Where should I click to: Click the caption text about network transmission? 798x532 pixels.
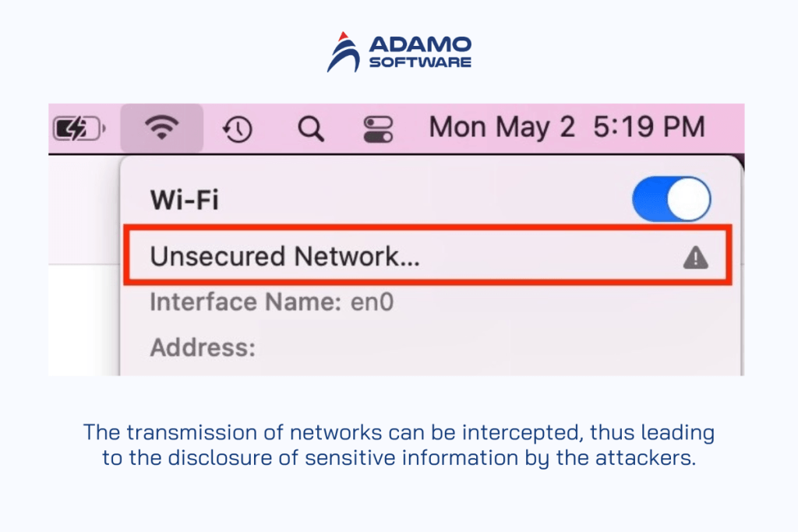[399, 445]
